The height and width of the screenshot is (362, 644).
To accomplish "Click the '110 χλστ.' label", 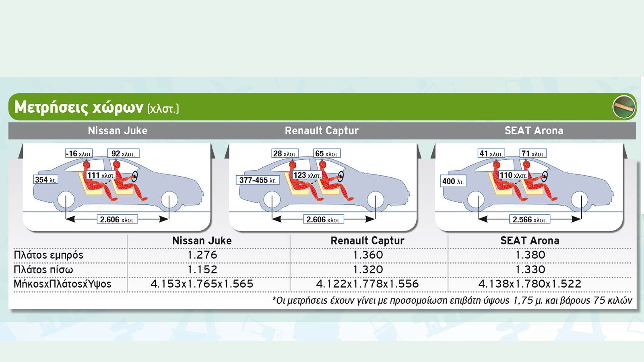I will pyautogui.click(x=513, y=175).
